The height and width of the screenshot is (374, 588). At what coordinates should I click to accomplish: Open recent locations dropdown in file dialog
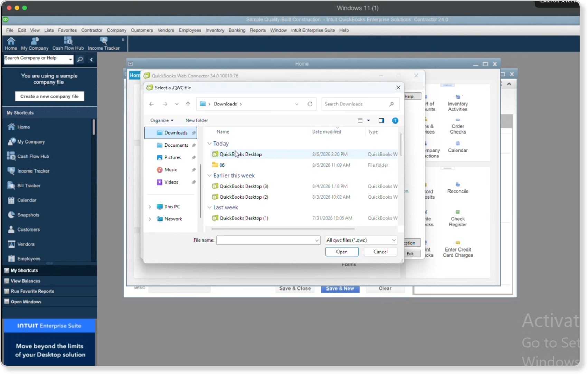177,104
